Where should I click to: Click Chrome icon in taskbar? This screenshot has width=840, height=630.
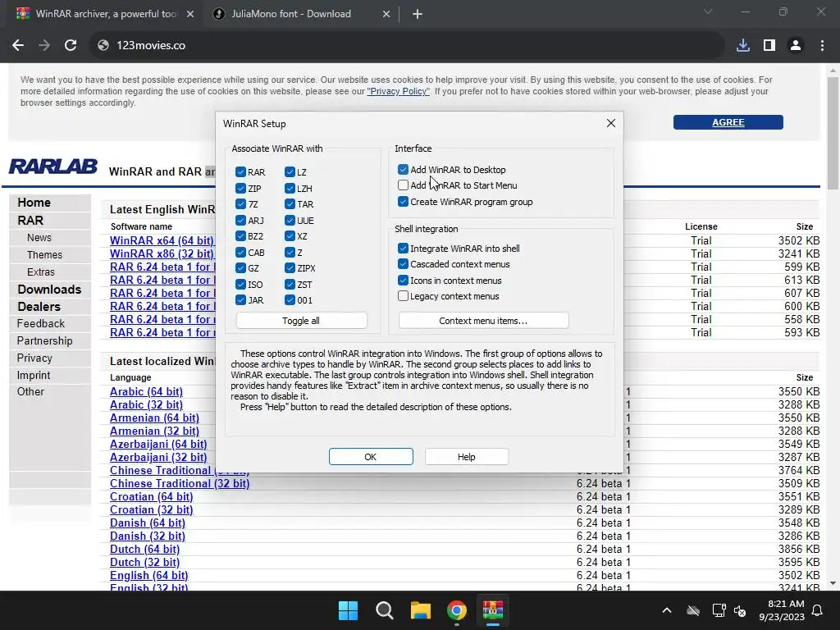point(456,610)
